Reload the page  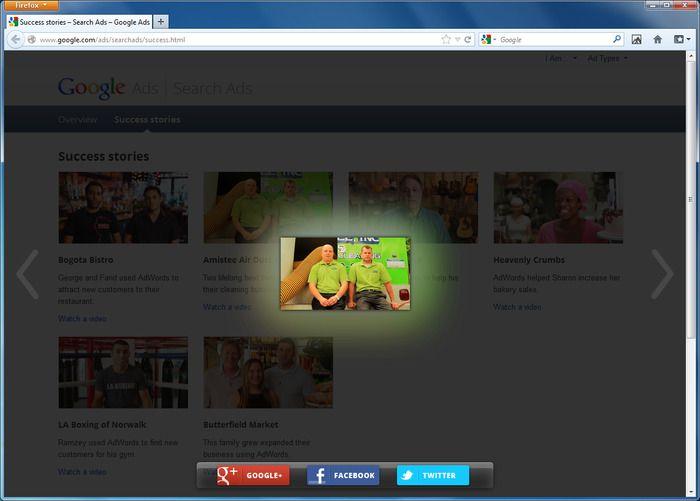[x=467, y=39]
